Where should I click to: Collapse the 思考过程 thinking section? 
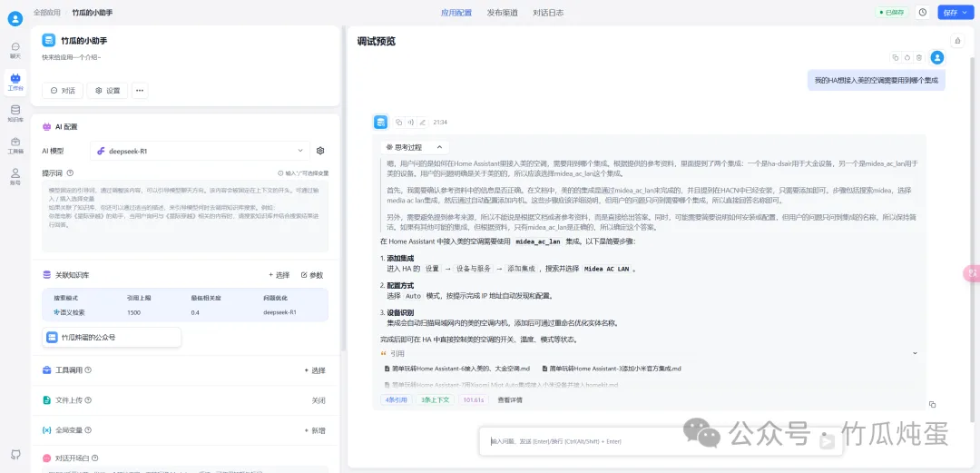pos(414,148)
